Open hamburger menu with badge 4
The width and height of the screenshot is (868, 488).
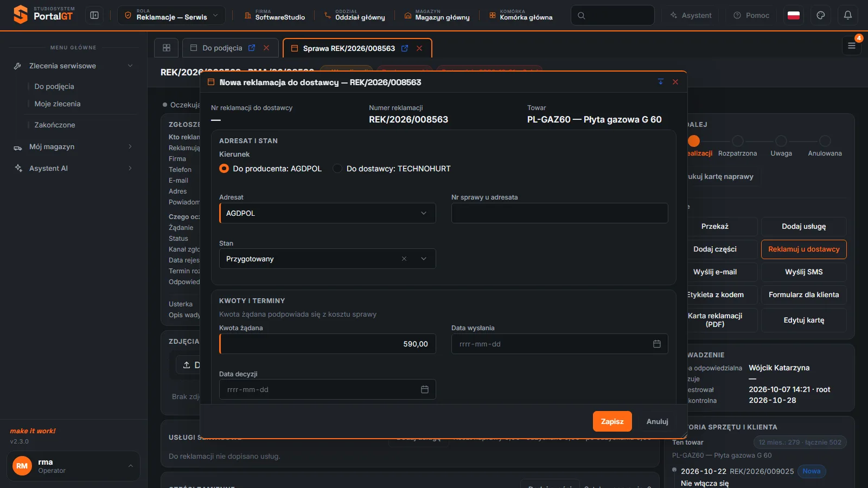pos(852,46)
